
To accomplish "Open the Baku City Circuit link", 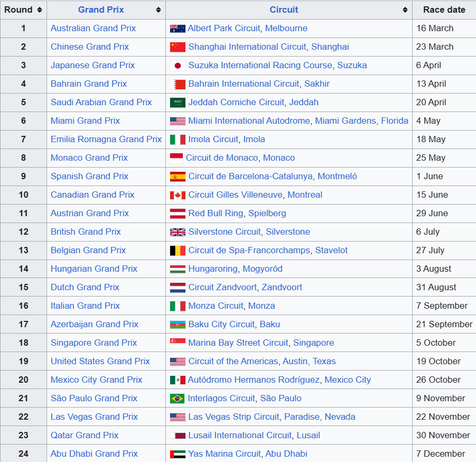I will coord(221,325).
